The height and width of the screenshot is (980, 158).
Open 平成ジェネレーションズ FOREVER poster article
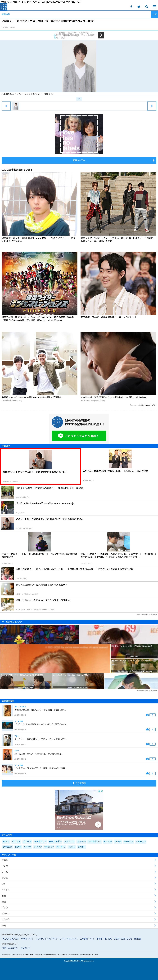tap(40, 287)
